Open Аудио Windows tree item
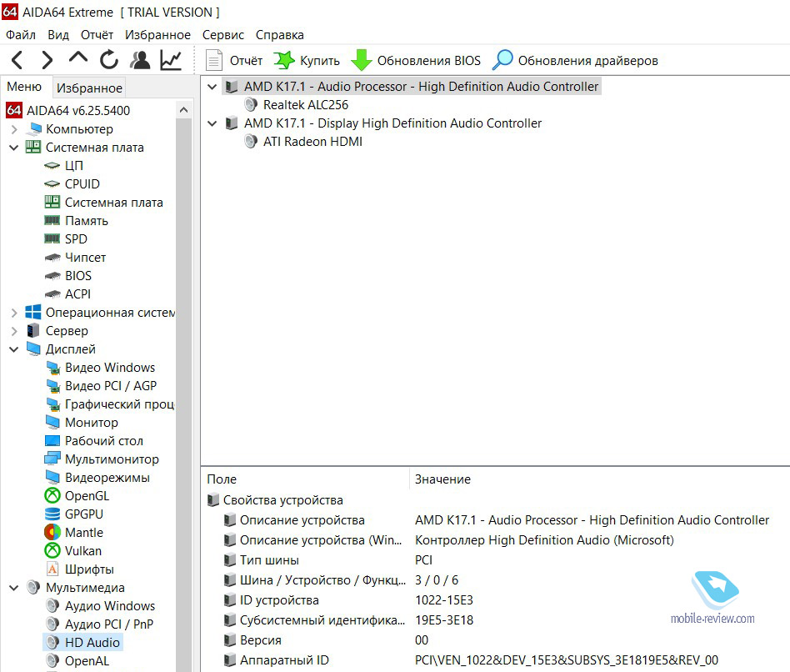 [100, 606]
